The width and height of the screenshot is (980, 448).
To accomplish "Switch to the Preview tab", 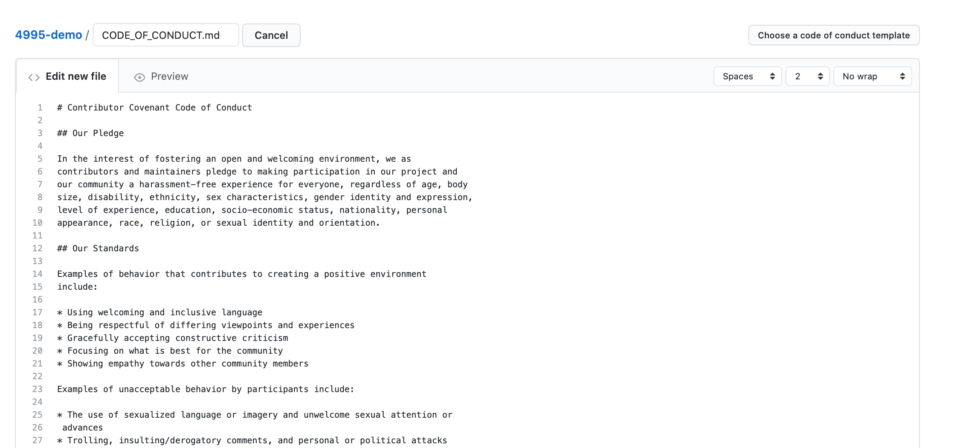I will coord(161,76).
